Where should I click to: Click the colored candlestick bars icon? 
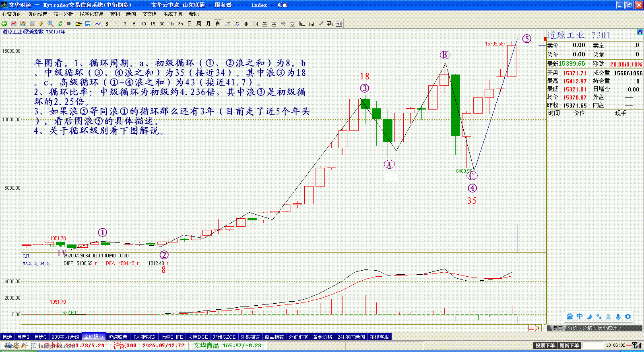[x=23, y=24]
